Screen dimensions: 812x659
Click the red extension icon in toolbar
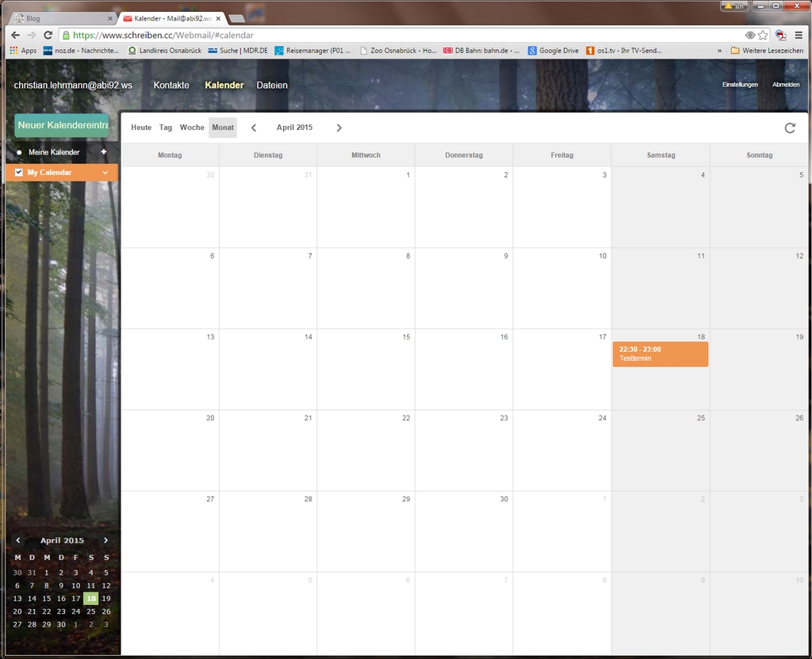tap(781, 35)
